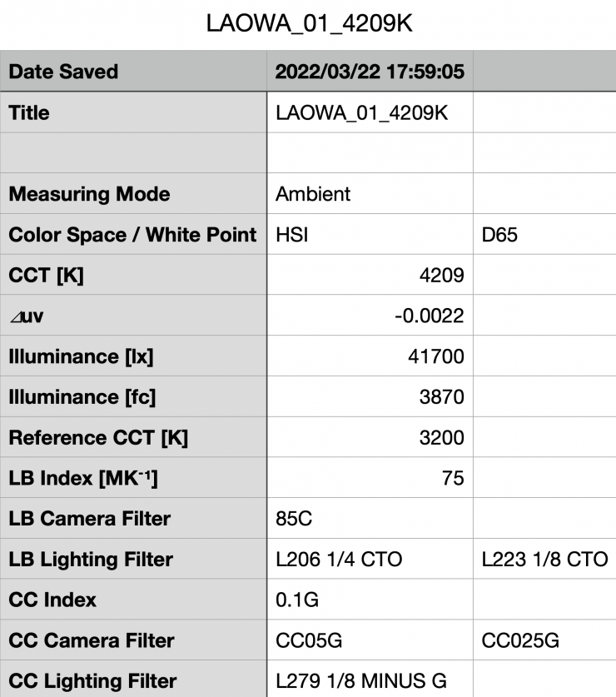The image size is (616, 697).
Task: Click the L206 1/4 CTO cell
Action: click(370, 560)
